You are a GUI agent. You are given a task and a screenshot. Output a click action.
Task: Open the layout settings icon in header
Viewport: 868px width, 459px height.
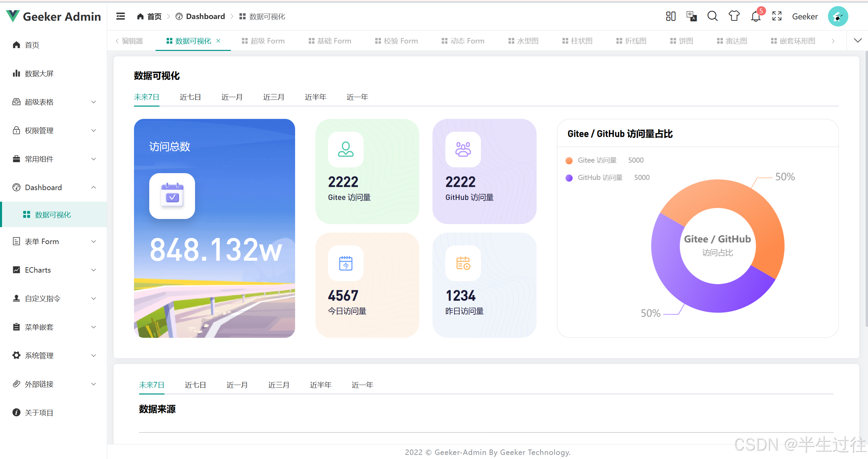(x=670, y=16)
